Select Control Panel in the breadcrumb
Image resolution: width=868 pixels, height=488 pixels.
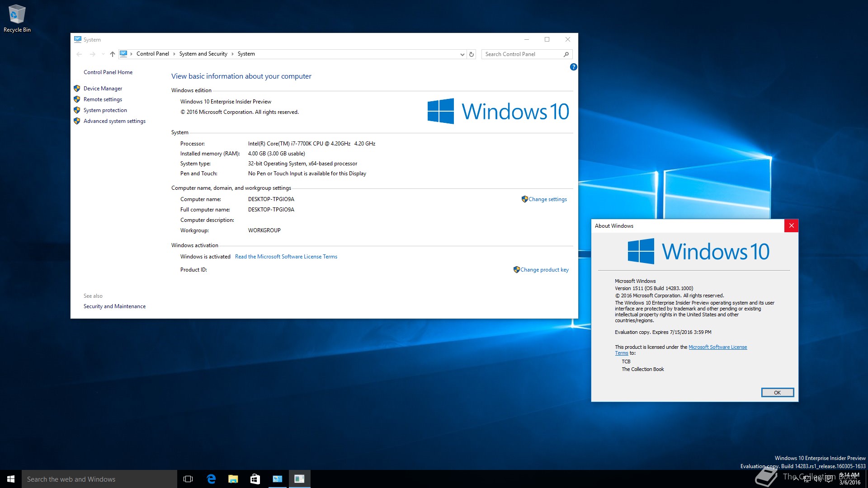pos(152,54)
